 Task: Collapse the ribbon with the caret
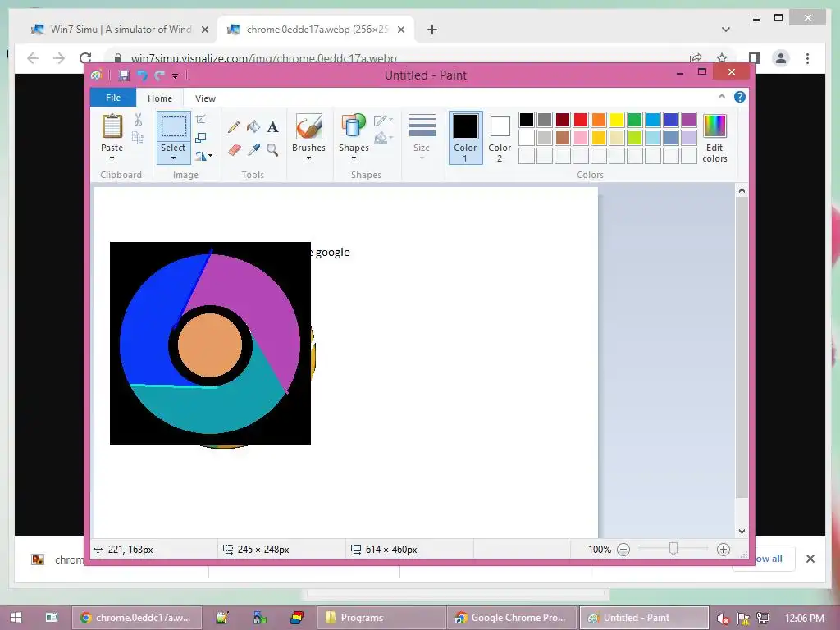tap(722, 97)
